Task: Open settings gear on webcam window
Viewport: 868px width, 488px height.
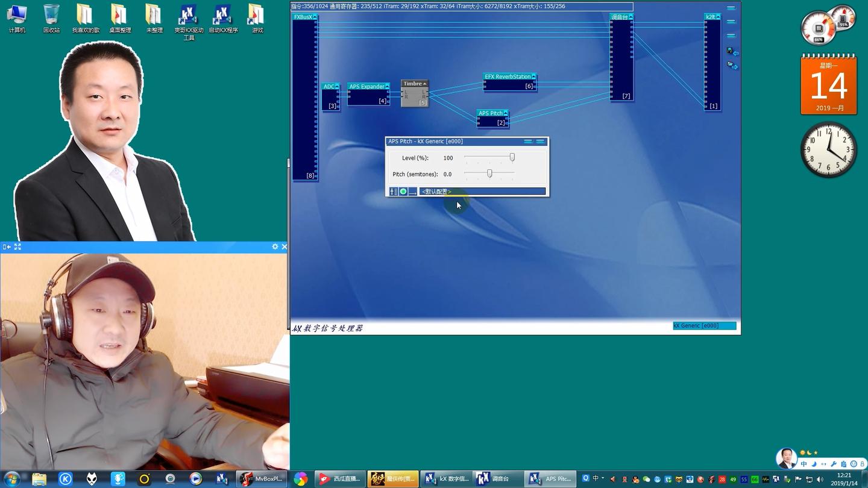Action: [275, 247]
